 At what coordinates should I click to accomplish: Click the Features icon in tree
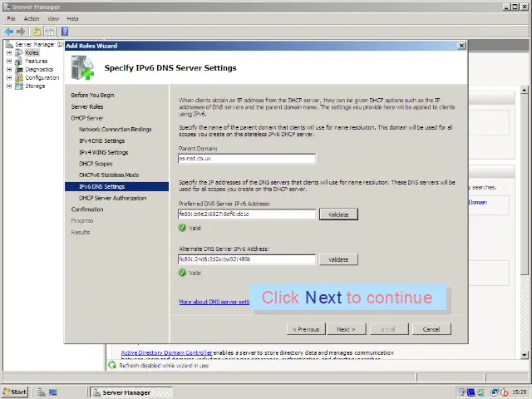point(19,62)
